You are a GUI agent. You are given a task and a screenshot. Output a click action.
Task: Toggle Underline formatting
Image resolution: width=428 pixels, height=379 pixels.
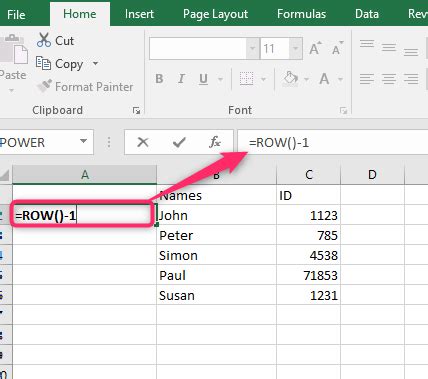[x=203, y=79]
